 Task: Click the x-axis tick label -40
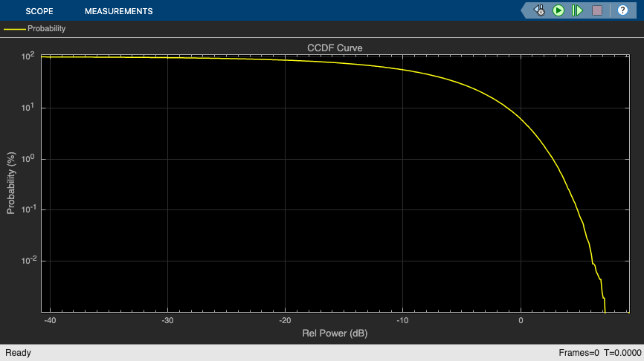pos(50,320)
